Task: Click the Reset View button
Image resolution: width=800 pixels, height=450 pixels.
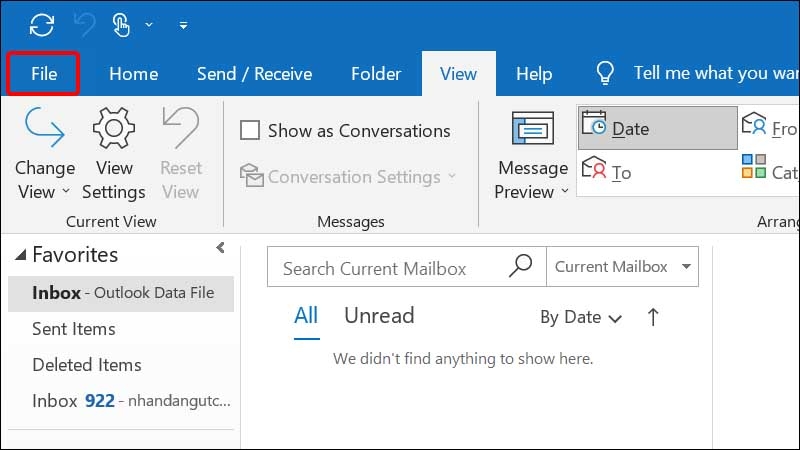Action: (x=181, y=154)
